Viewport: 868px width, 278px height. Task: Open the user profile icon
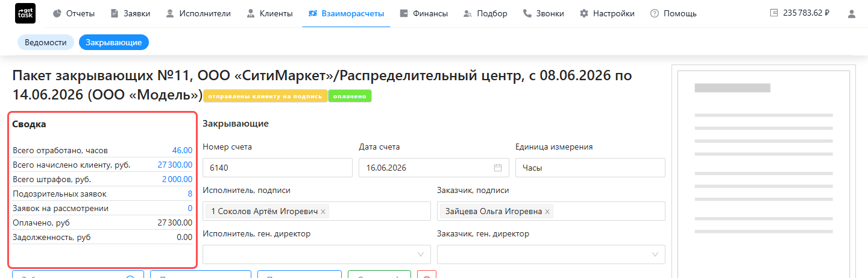(852, 13)
